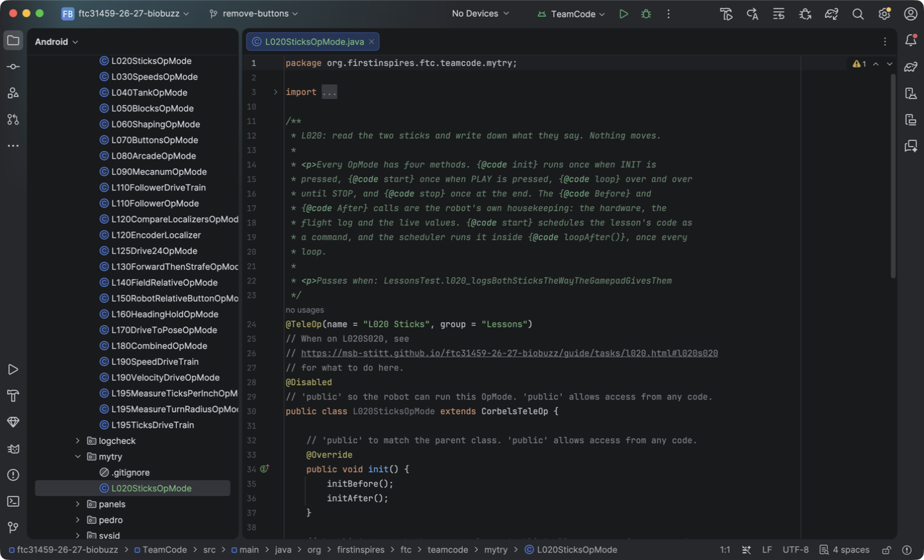Toggle the read-only lock in status bar

point(887,549)
